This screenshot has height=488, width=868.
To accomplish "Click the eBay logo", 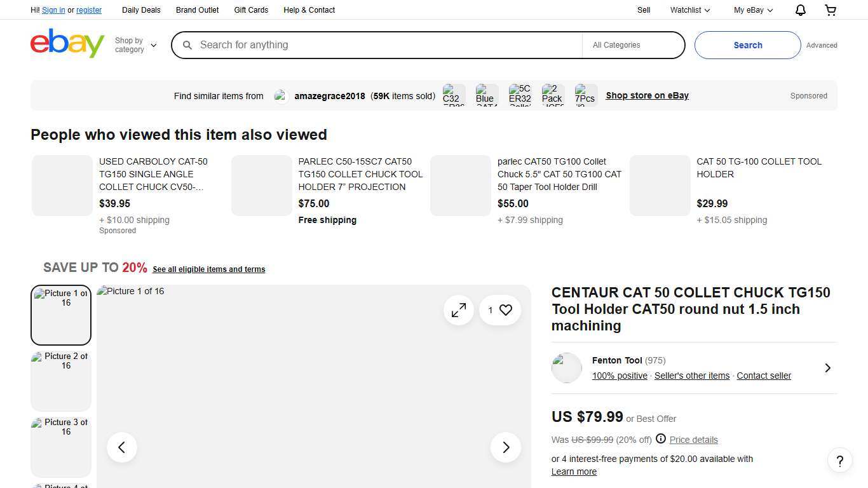I will point(67,43).
